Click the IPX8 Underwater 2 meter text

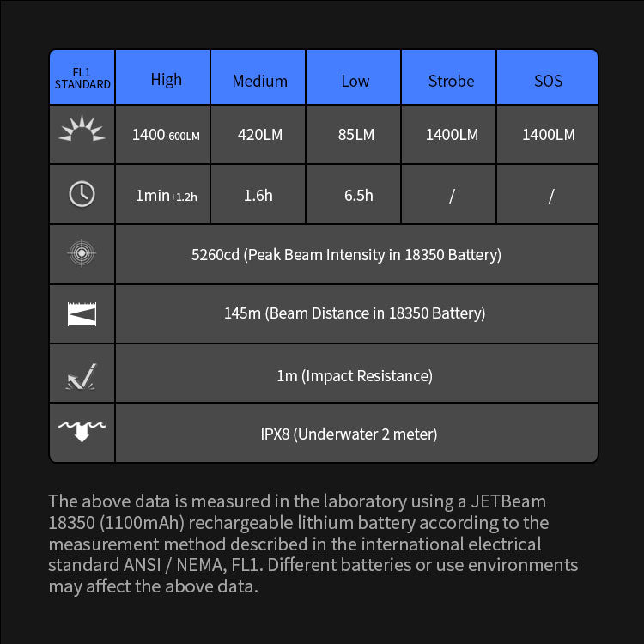349,434
